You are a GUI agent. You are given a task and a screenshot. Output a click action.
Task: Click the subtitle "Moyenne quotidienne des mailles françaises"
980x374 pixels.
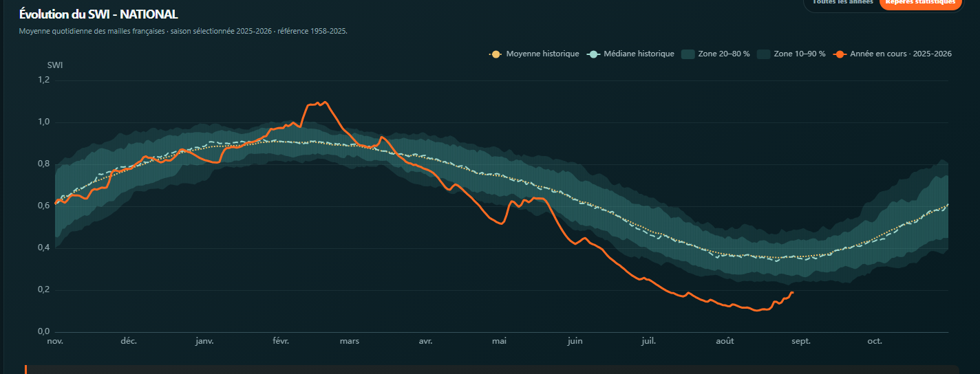[x=92, y=31]
